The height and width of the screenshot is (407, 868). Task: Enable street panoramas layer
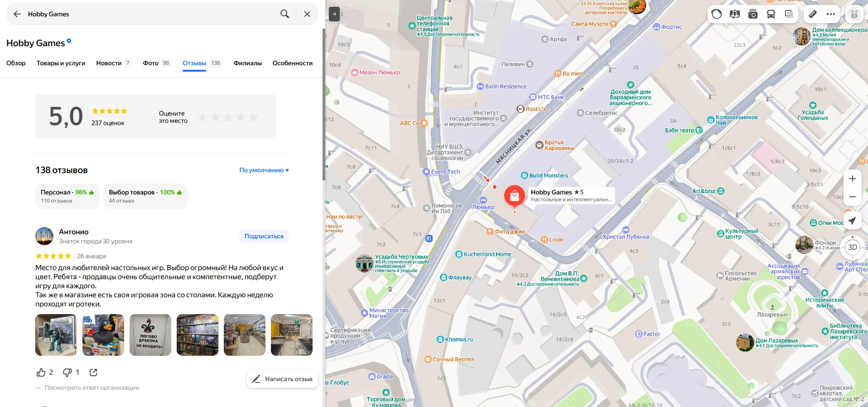pos(735,14)
